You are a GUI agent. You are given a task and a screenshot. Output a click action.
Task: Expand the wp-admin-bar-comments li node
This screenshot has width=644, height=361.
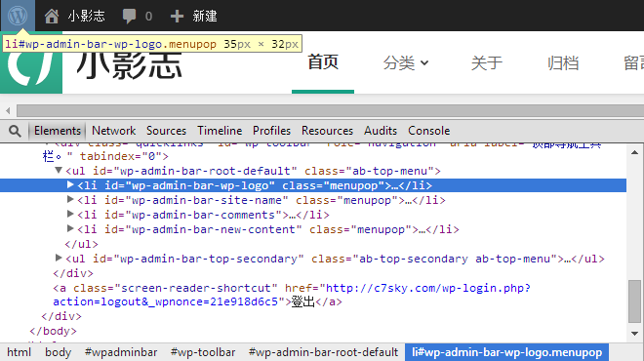tap(70, 214)
